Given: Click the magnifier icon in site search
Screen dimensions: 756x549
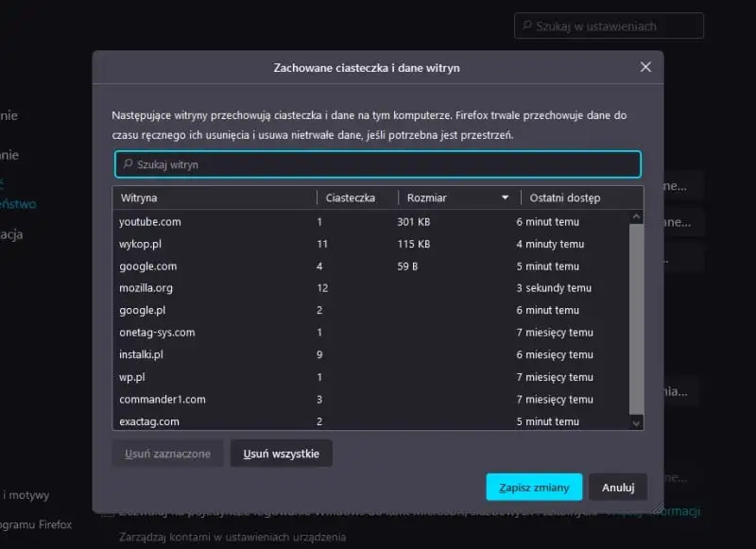Looking at the screenshot, I should click(x=128, y=164).
